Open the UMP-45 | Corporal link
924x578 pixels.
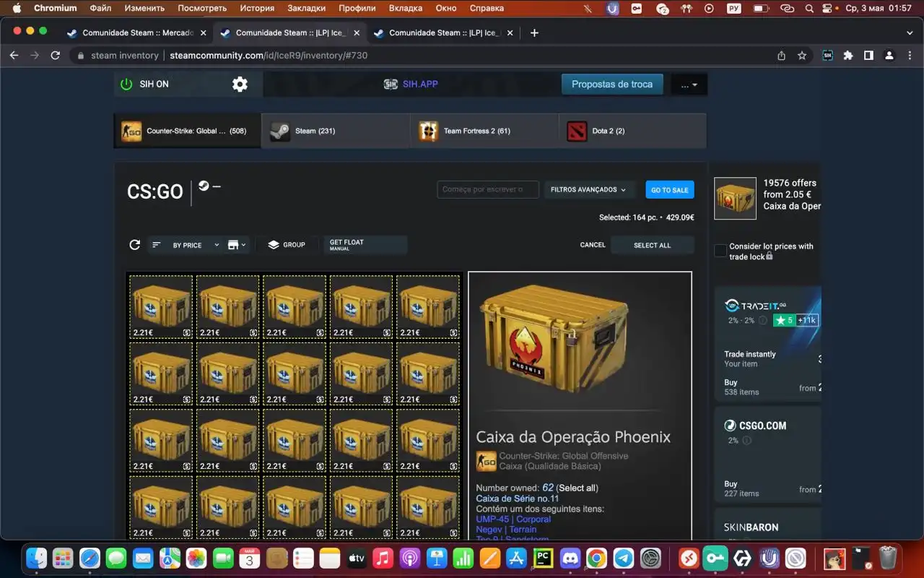tap(513, 519)
